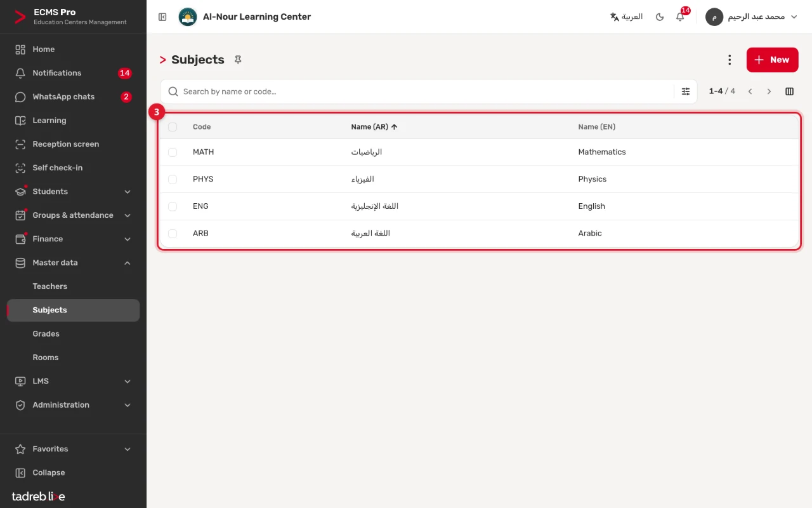This screenshot has height=508, width=812.
Task: Open Notifications in the sidebar
Action: pyautogui.click(x=73, y=73)
